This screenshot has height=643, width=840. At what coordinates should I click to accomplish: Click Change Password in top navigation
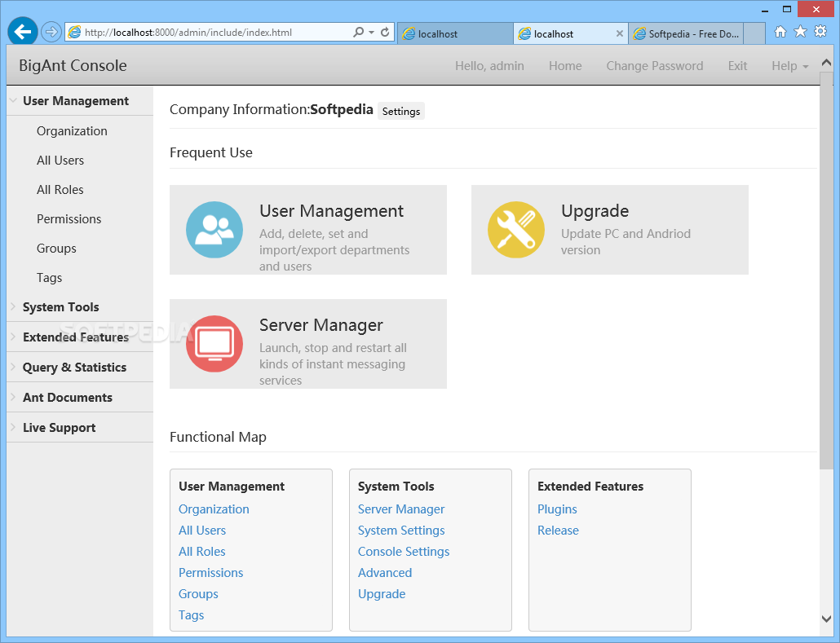click(655, 66)
